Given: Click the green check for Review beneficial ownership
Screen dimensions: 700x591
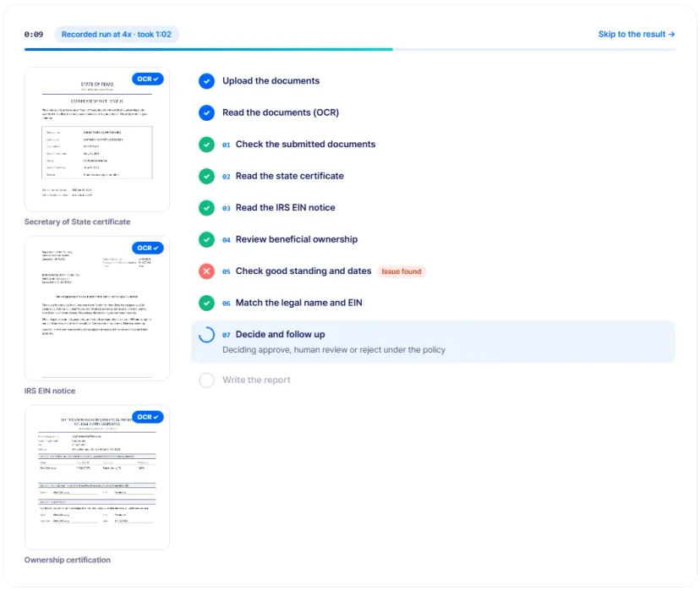Looking at the screenshot, I should [206, 240].
